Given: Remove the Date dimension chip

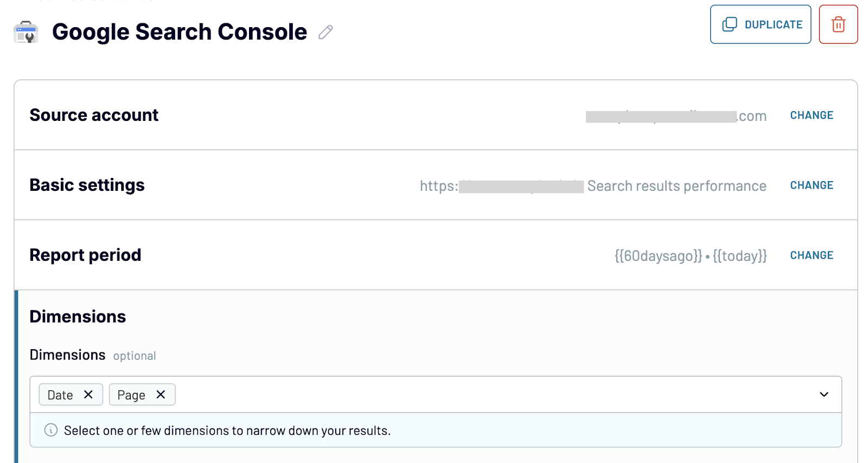Looking at the screenshot, I should coord(88,395).
